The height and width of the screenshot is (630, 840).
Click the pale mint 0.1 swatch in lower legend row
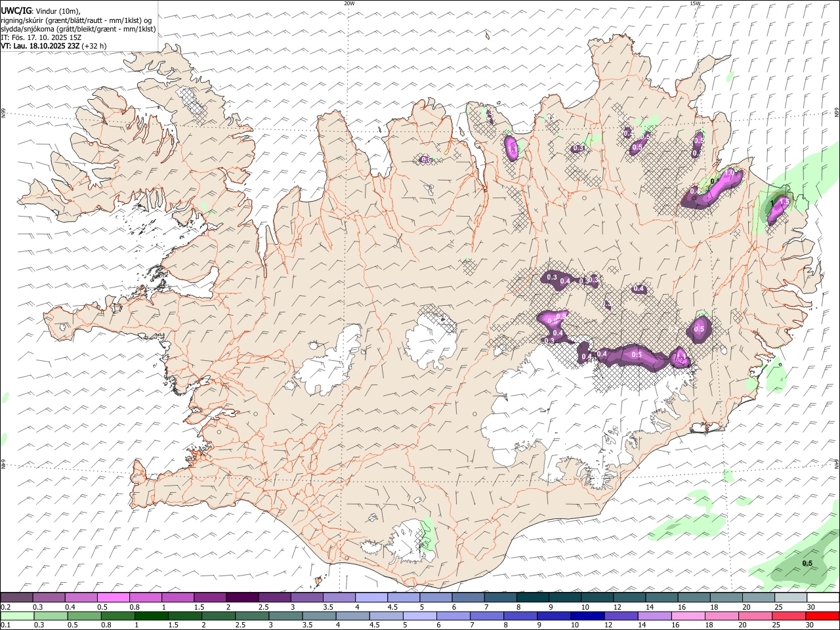point(18,616)
